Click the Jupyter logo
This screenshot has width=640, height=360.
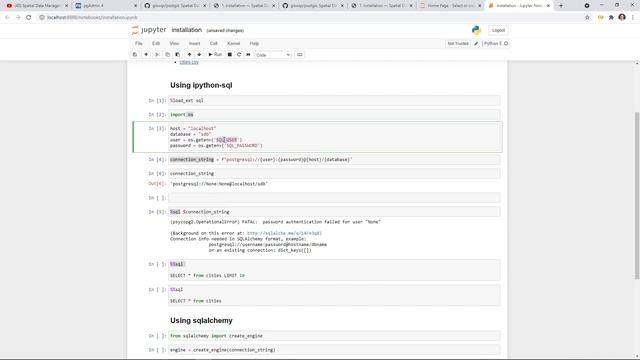click(149, 30)
